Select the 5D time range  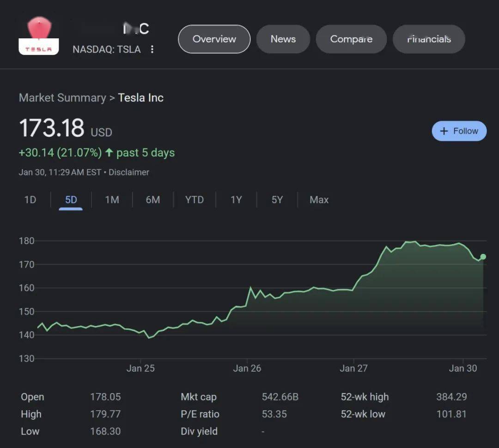tap(71, 200)
